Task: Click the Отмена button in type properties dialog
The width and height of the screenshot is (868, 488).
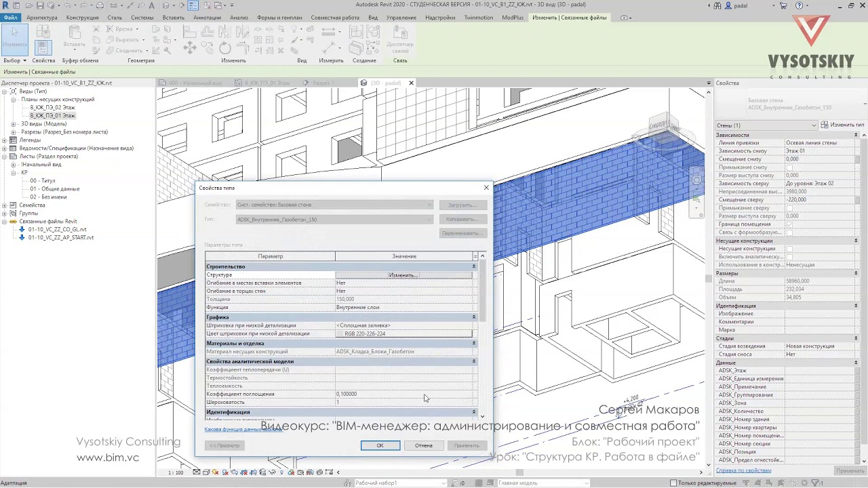Action: tap(424, 445)
